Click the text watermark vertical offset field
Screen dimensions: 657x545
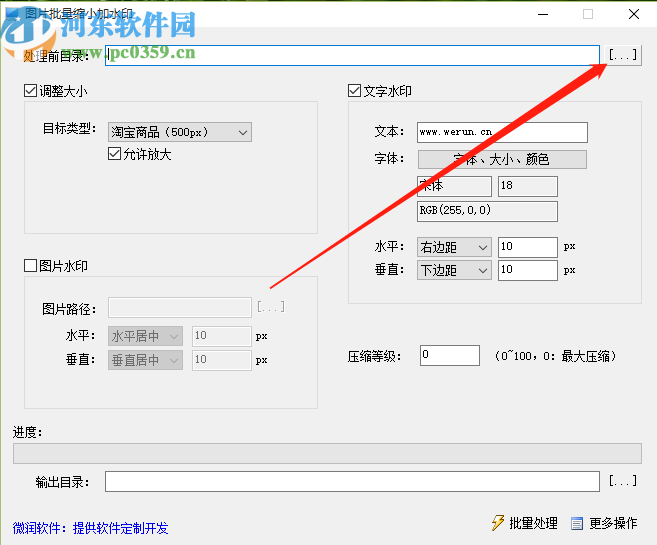tap(528, 270)
